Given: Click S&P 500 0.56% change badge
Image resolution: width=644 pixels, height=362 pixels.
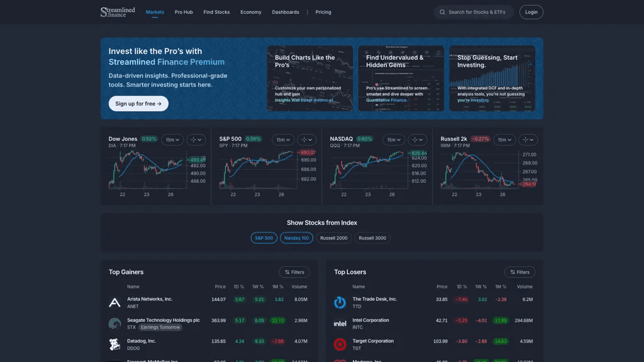Looking at the screenshot, I should tap(253, 139).
